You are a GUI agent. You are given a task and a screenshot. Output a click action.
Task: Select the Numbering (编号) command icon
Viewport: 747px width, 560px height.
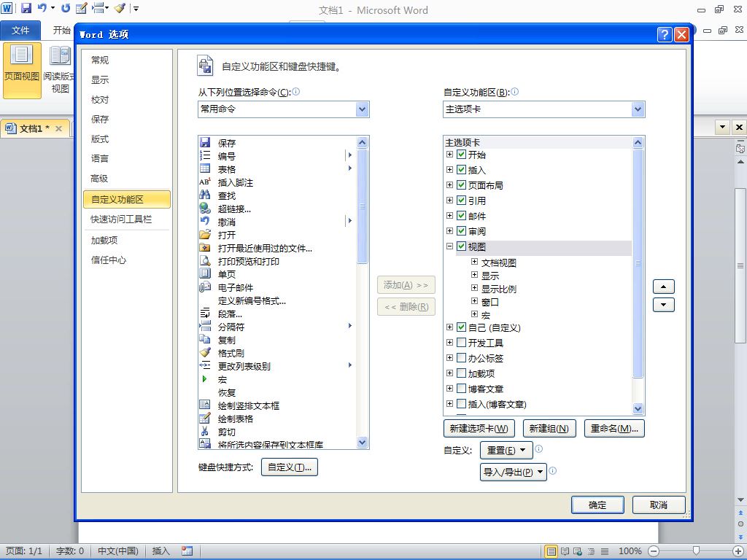point(205,156)
